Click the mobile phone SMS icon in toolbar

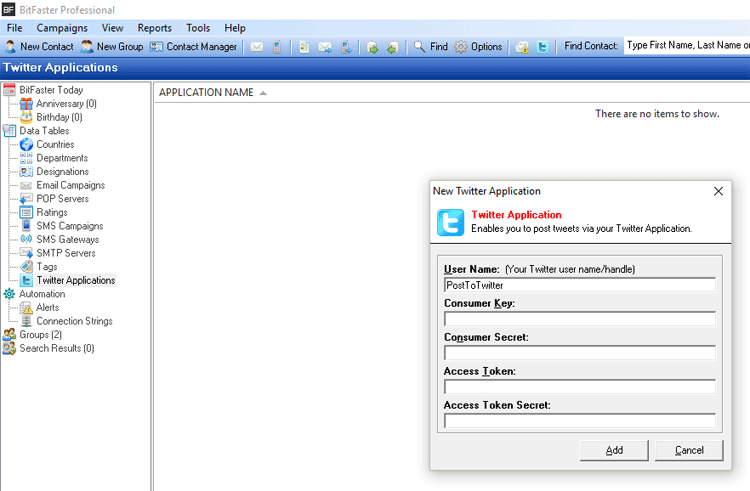pos(277,47)
